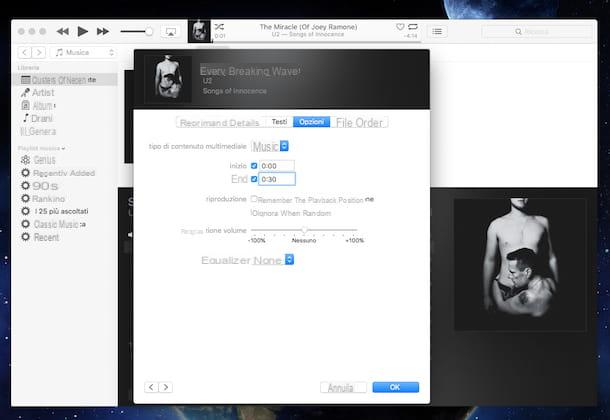The height and width of the screenshot is (420, 610).
Task: Toggle the Inizio start time checkbox
Action: click(254, 166)
